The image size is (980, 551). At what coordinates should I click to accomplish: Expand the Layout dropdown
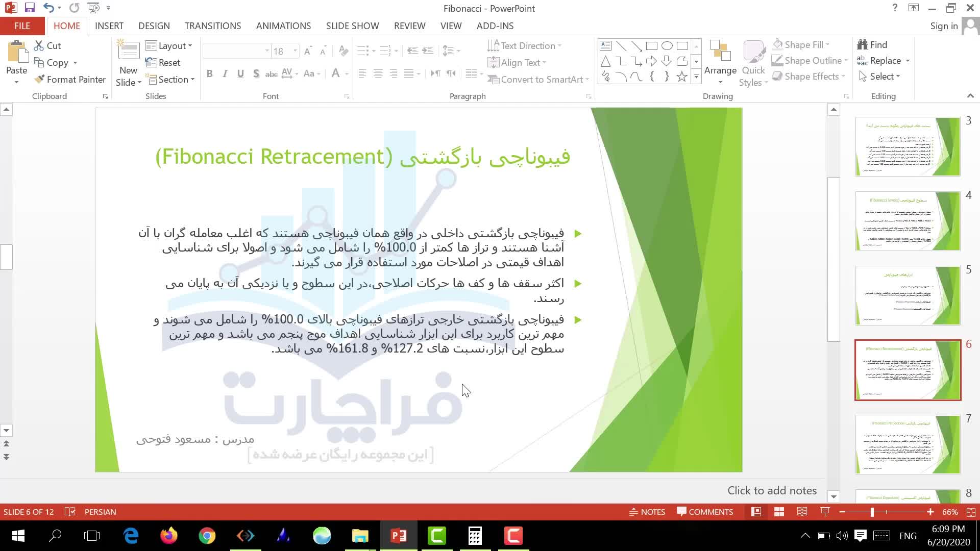169,46
